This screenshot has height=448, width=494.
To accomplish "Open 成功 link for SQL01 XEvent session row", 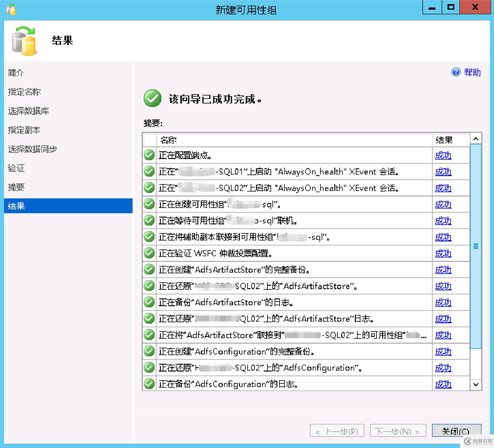I will [x=443, y=172].
